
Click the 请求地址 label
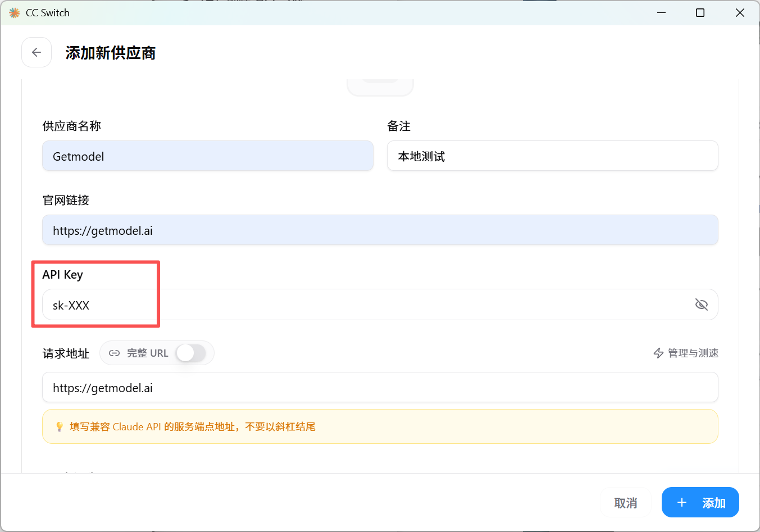pos(66,353)
